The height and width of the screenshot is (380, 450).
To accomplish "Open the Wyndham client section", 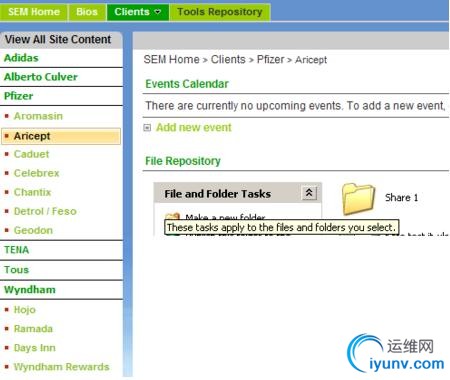I will pos(30,290).
